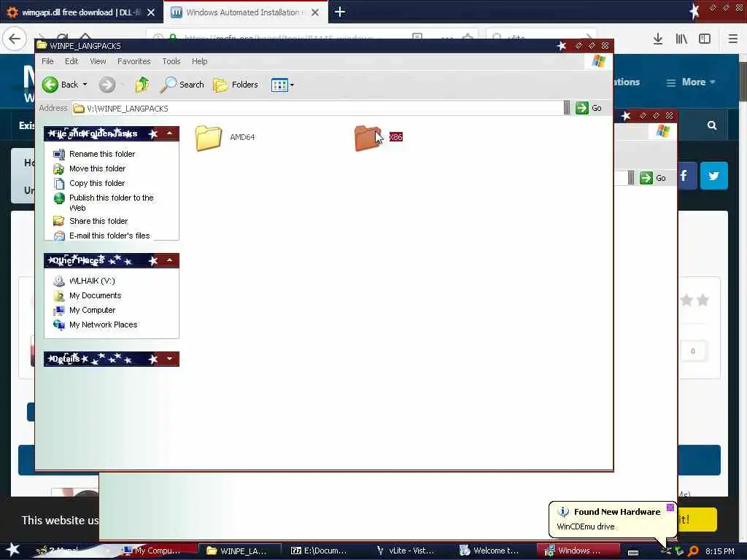
Task: Click Share this folder
Action: 98,221
